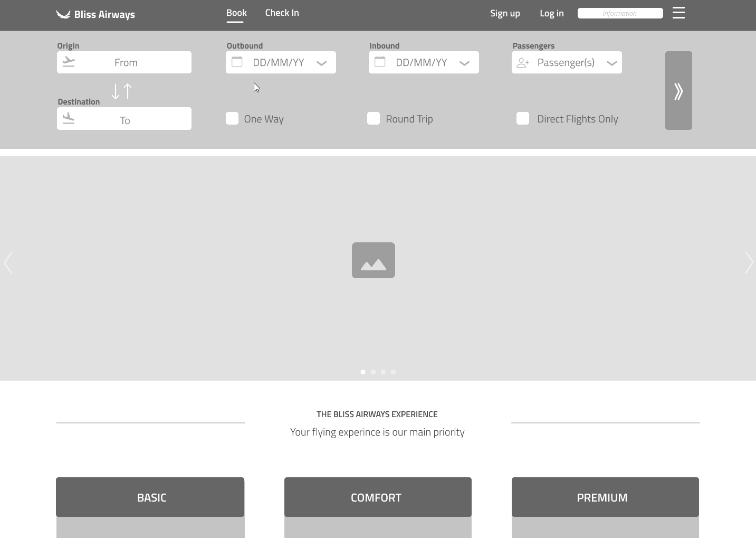Select fourth carousel indicator dot

point(393,372)
